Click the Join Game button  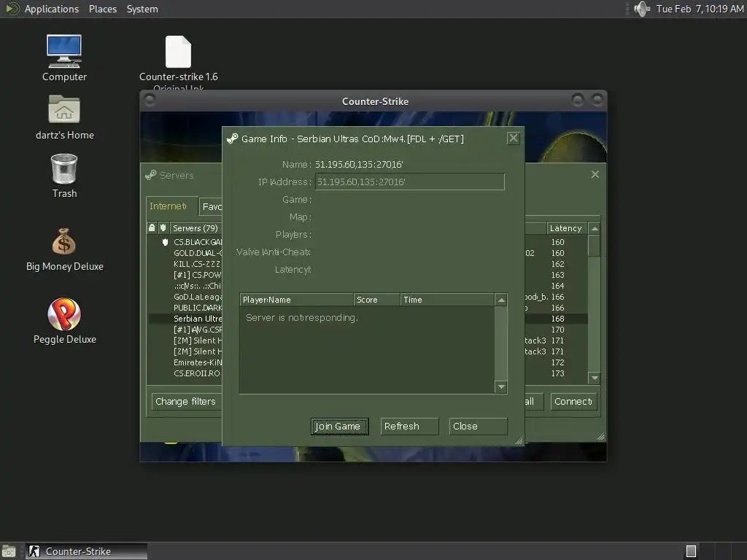point(339,426)
